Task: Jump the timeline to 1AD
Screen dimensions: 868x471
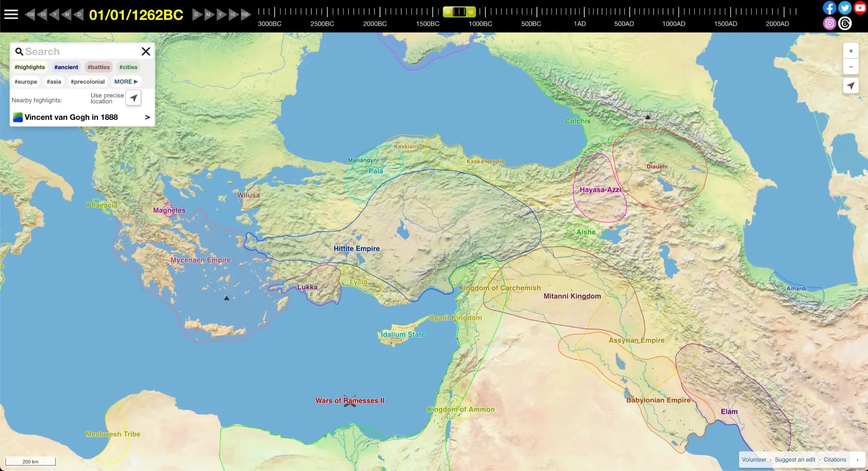Action: pyautogui.click(x=580, y=24)
